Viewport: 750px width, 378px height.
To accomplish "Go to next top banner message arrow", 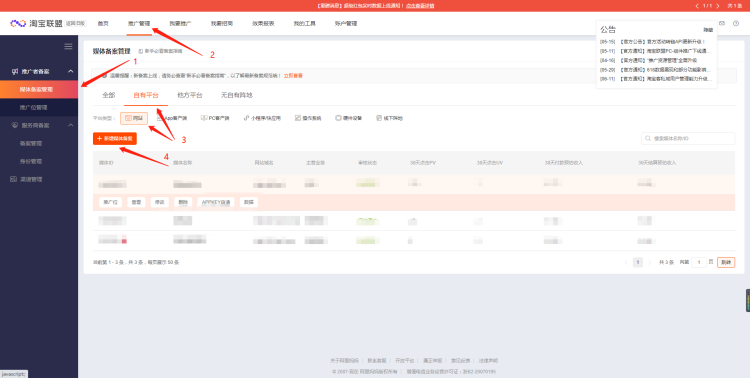I will click(717, 6).
